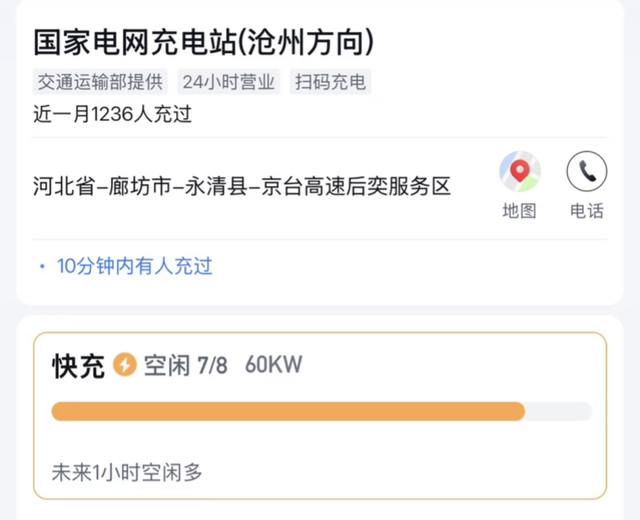Choose the 24小时营业 tag
The image size is (640, 520).
pyautogui.click(x=229, y=82)
